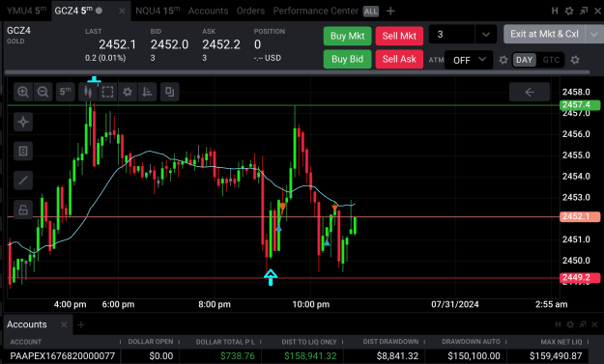Open the 5m timeframe selector

(65, 92)
